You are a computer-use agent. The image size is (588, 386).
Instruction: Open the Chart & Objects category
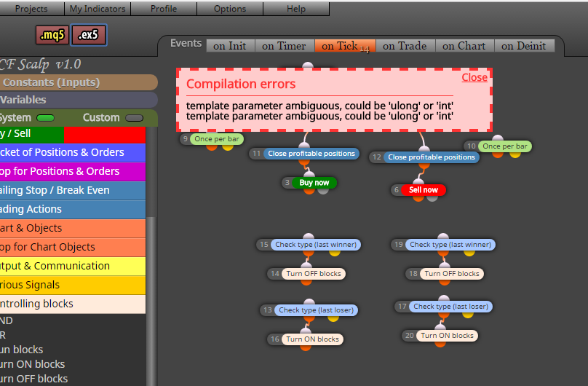click(72, 228)
